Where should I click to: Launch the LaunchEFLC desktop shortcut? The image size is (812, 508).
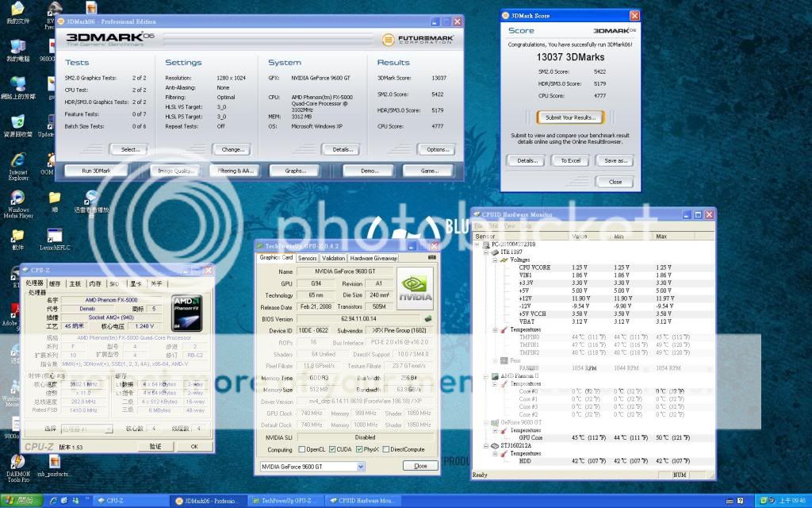(x=55, y=240)
